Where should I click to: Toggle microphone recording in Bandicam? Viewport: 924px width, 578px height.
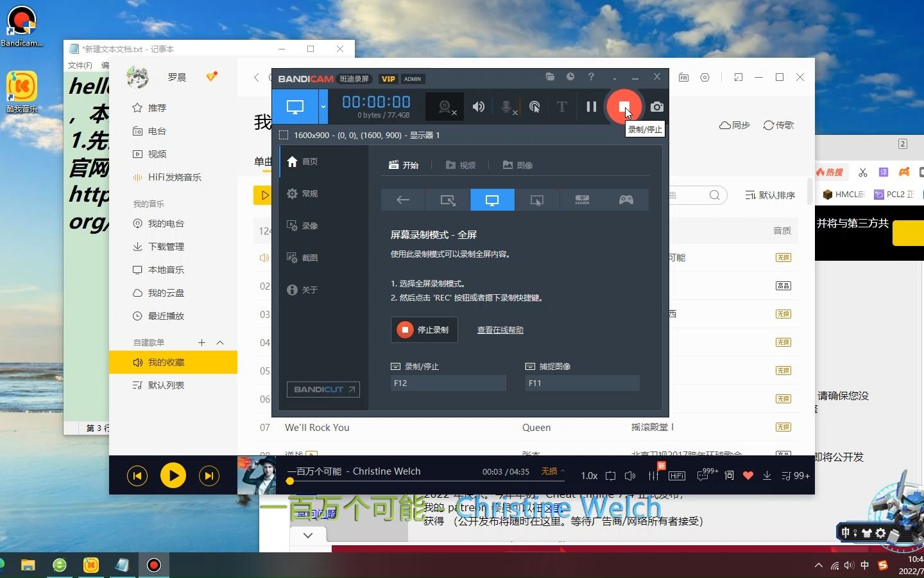tap(508, 107)
